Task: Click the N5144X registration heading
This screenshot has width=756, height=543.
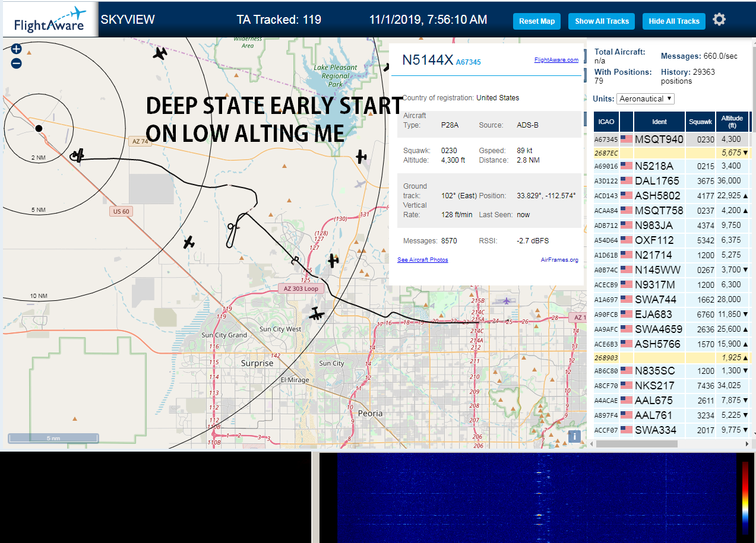Action: (428, 60)
